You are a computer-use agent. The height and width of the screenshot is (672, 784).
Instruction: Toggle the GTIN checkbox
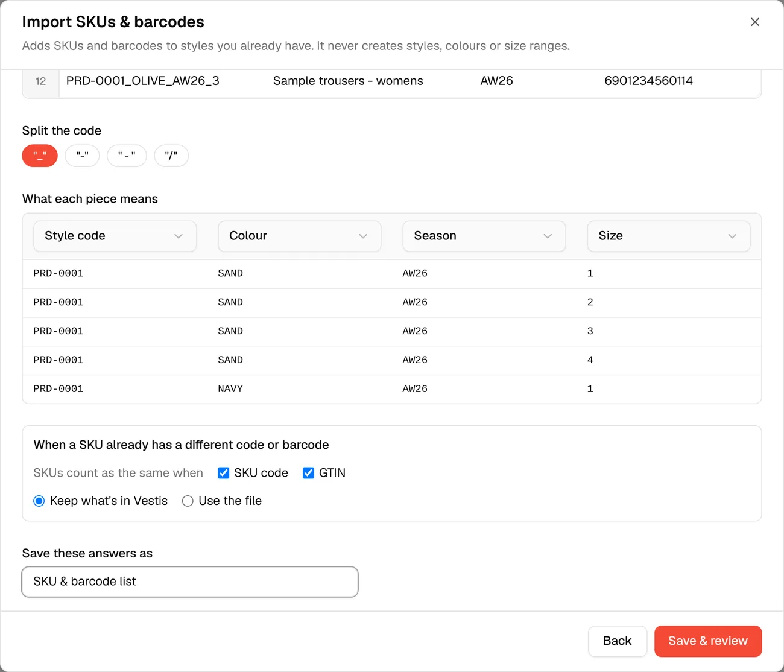[x=308, y=473]
